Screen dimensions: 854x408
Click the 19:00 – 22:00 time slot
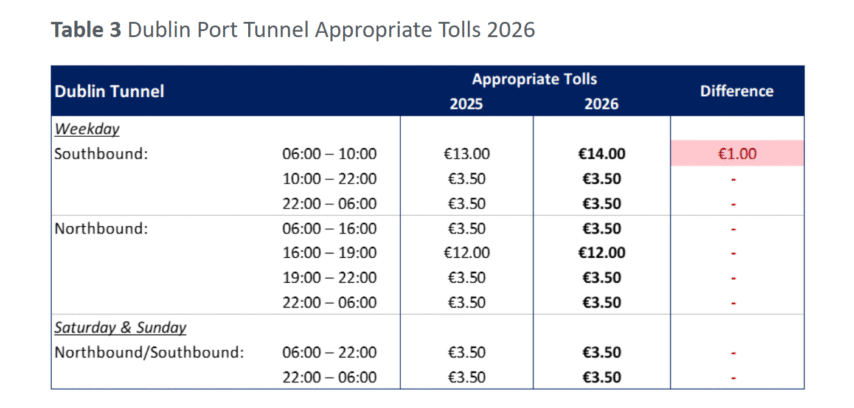[x=329, y=278]
